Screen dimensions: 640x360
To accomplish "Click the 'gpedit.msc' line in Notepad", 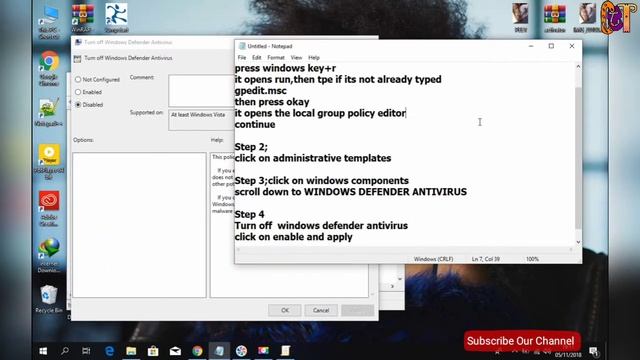I will pyautogui.click(x=260, y=91).
